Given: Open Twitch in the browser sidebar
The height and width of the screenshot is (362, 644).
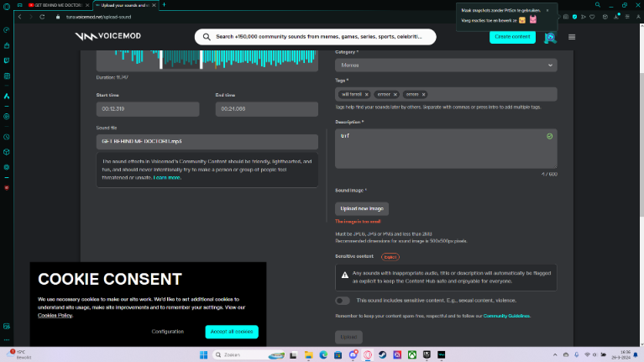Looking at the screenshot, I should pos(7,60).
